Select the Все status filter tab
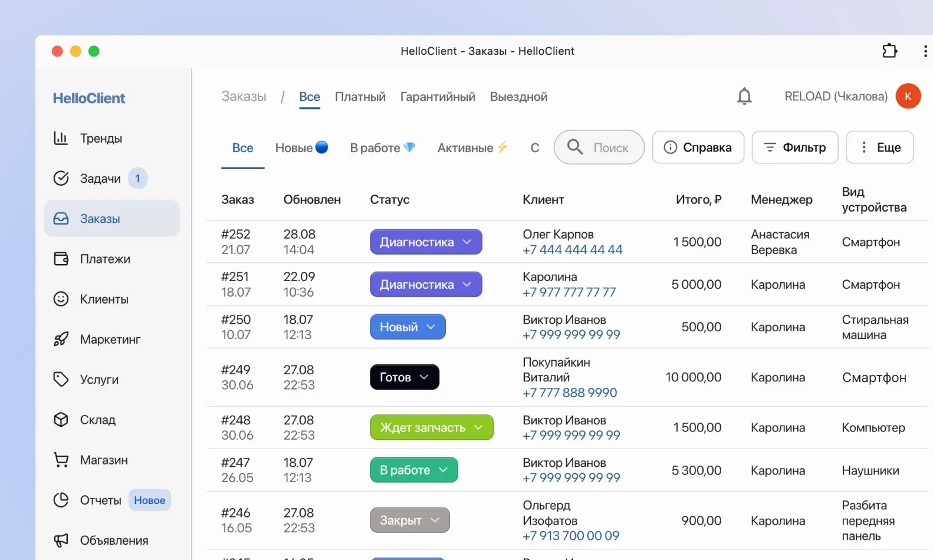 242,148
